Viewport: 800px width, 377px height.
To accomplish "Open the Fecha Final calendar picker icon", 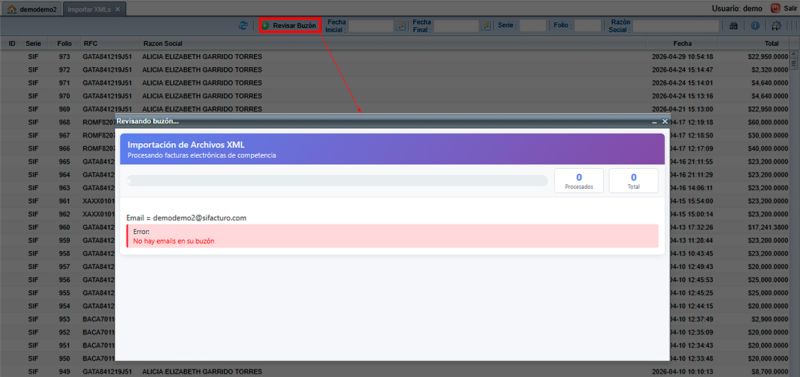I will [487, 26].
